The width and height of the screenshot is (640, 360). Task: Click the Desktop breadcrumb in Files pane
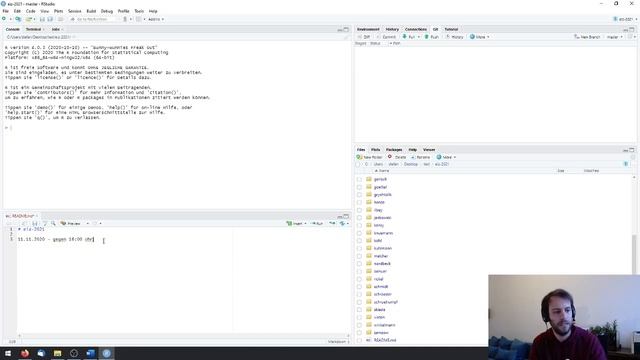pos(411,164)
